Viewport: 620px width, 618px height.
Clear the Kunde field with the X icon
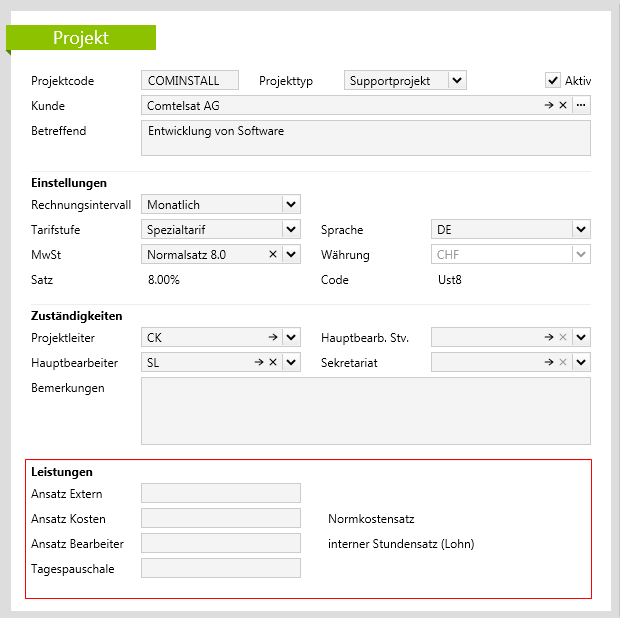(562, 105)
